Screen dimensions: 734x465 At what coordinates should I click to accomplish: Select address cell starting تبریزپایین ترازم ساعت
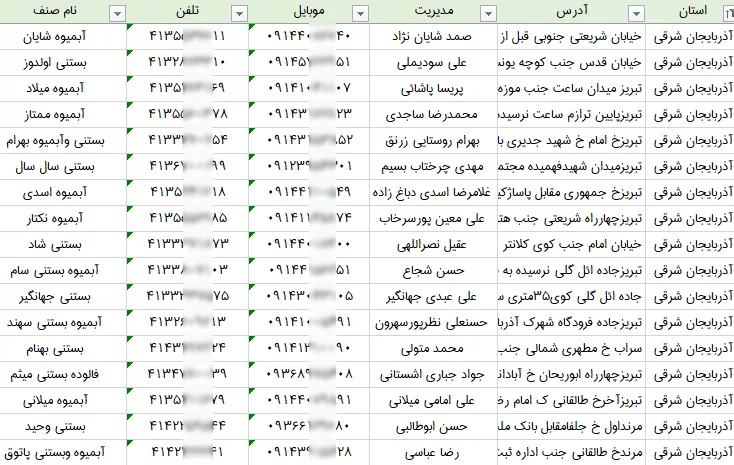pyautogui.click(x=572, y=114)
